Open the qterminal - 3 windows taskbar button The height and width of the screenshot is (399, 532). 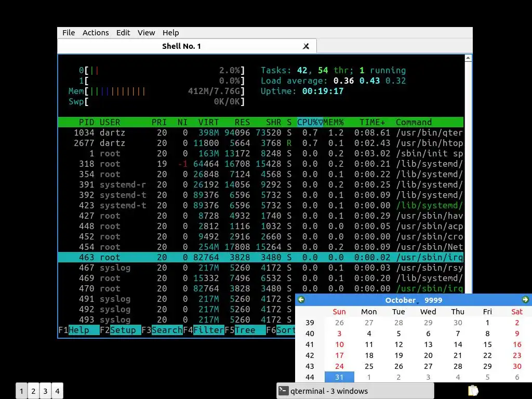click(355, 391)
